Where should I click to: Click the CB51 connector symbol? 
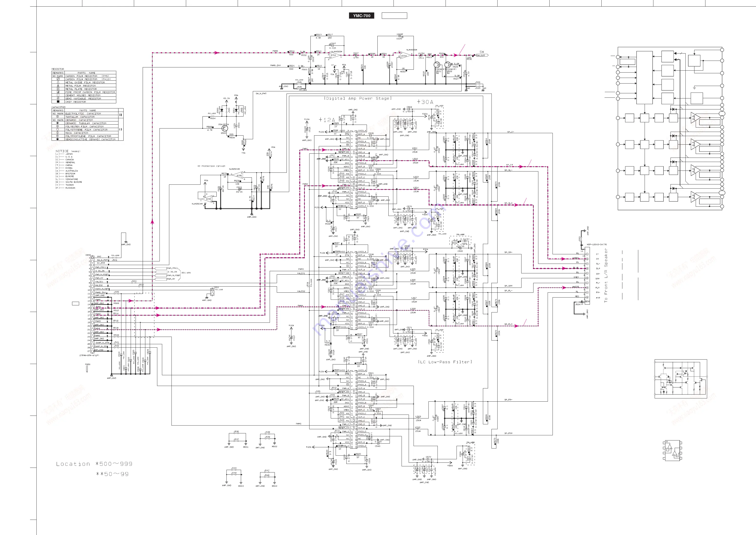(212, 291)
